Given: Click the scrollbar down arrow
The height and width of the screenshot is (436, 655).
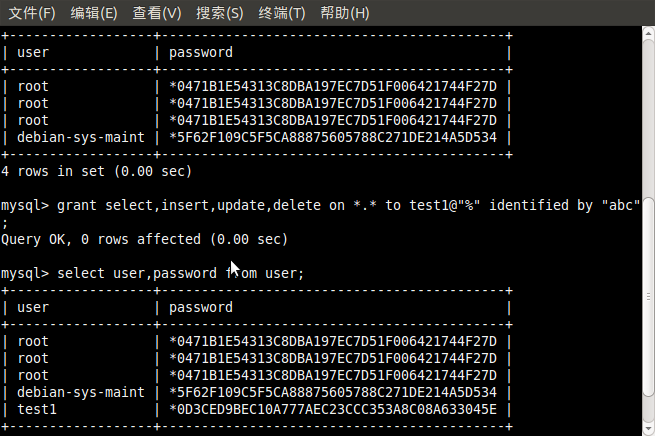Looking at the screenshot, I should 647,428.
